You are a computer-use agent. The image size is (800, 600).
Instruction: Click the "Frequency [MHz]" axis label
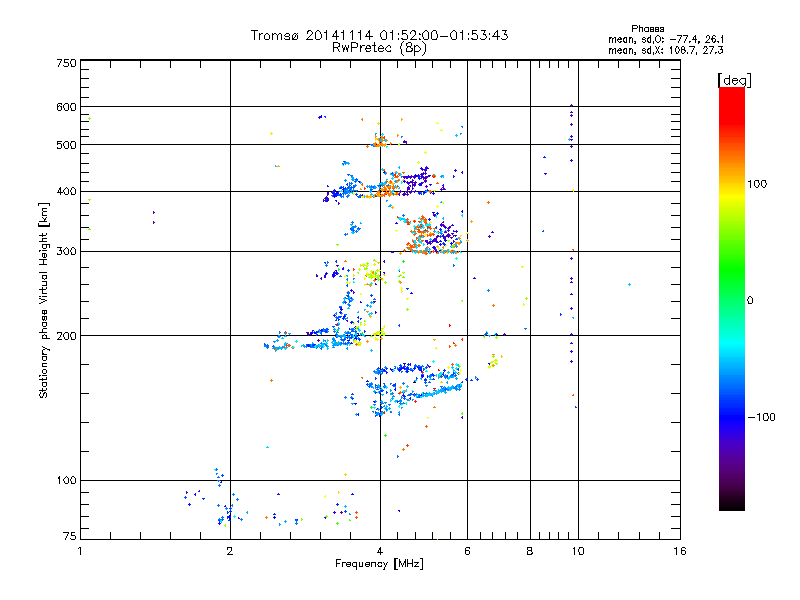coord(379,564)
